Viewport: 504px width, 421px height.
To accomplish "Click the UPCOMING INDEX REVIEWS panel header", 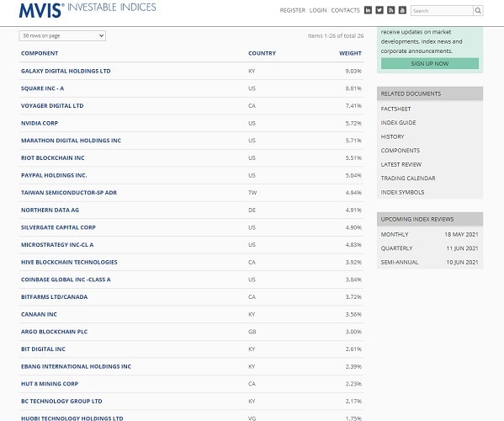I will pyautogui.click(x=430, y=219).
